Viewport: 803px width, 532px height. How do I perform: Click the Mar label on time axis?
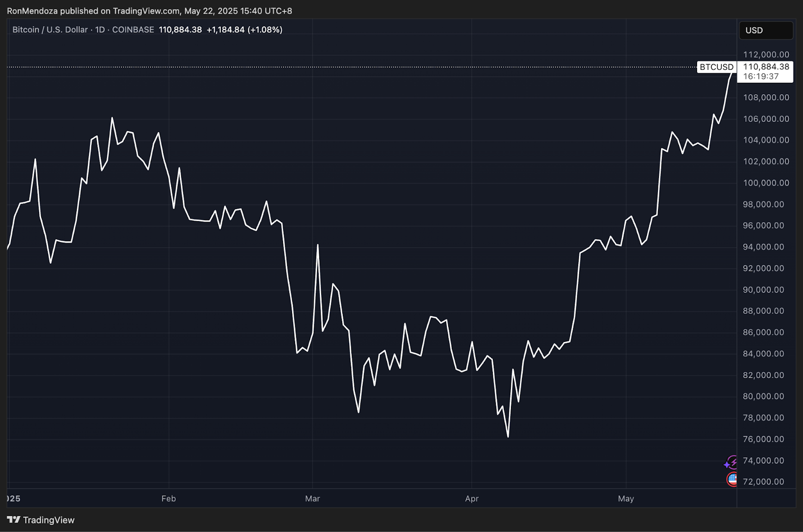click(x=312, y=498)
